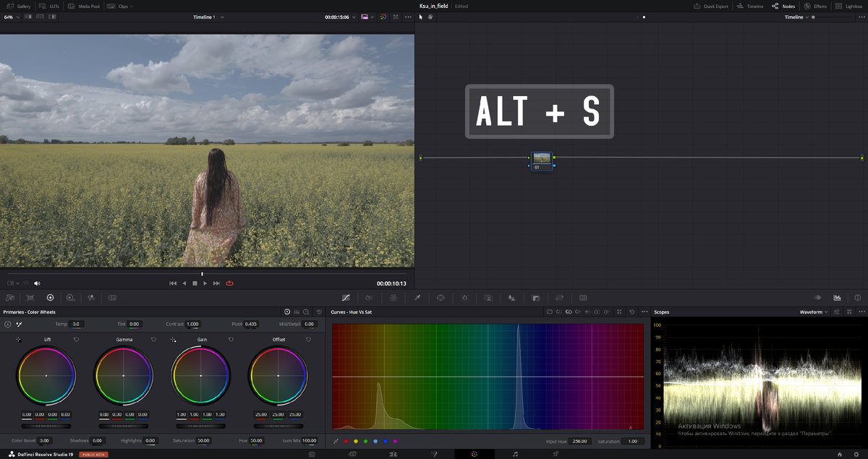Open viewer zoom 64% dropdown

pyautogui.click(x=12, y=17)
